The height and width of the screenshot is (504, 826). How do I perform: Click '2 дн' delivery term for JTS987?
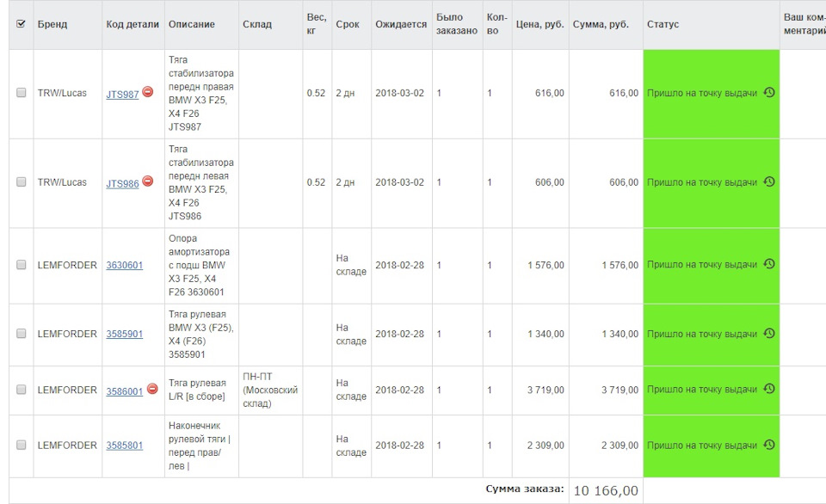[345, 93]
